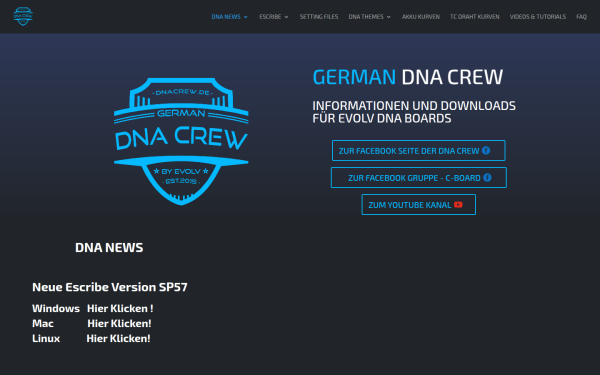Viewport: 600px width, 375px height.
Task: Open ZUR FACEBOOK GRUPPE - C-BOARD button
Action: (419, 178)
